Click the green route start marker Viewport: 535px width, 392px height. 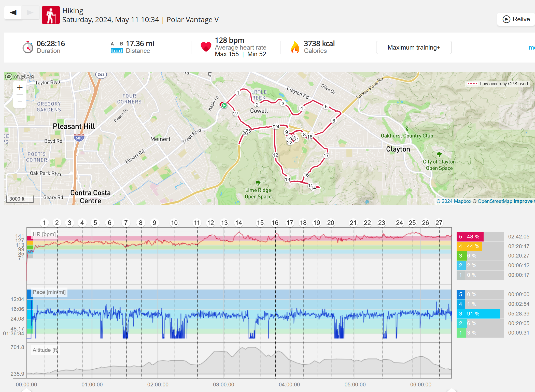click(x=224, y=105)
